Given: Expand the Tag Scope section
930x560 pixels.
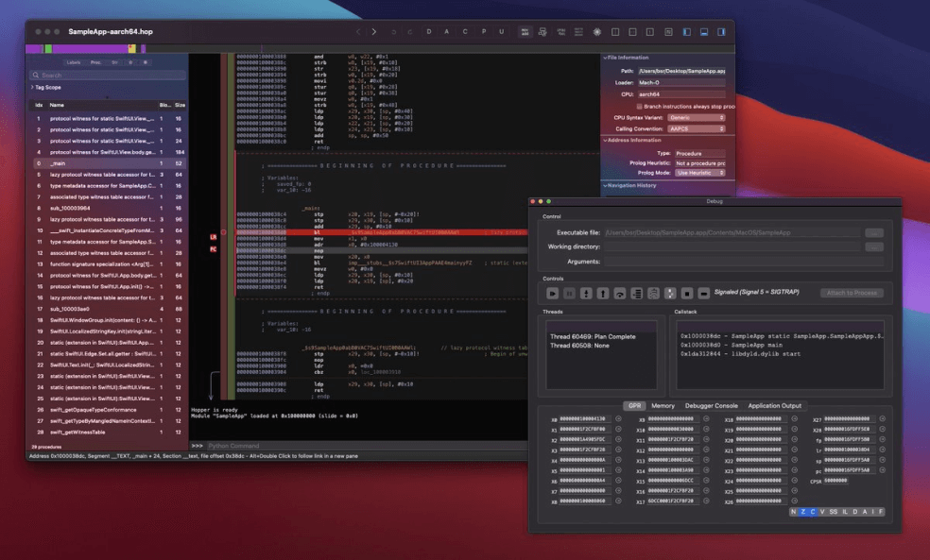Looking at the screenshot, I should click(32, 87).
